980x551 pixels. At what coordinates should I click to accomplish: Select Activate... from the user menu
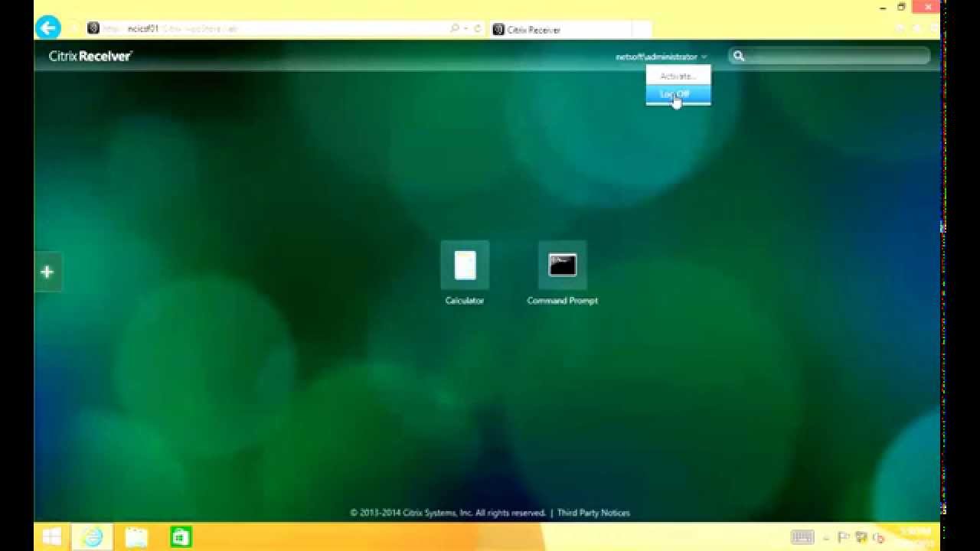(678, 76)
